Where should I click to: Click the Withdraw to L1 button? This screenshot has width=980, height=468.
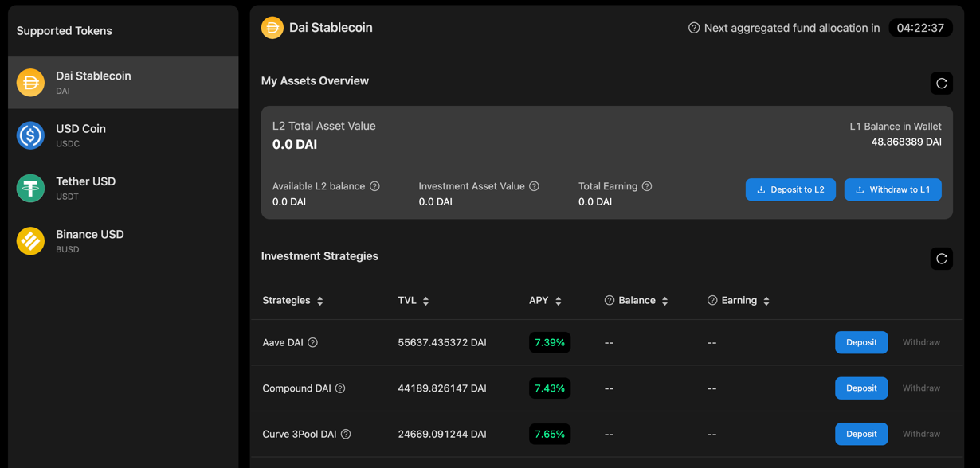point(892,189)
